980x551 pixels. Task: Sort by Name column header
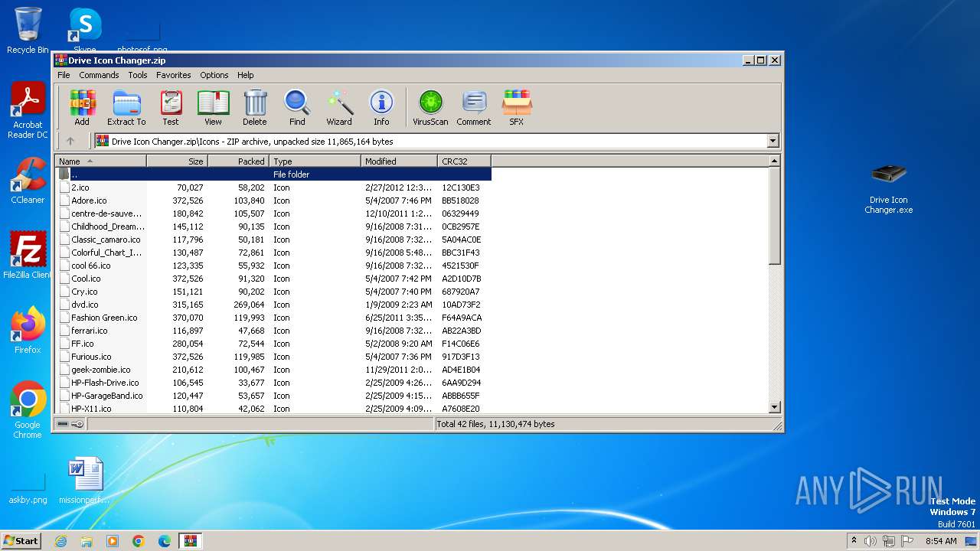click(101, 161)
